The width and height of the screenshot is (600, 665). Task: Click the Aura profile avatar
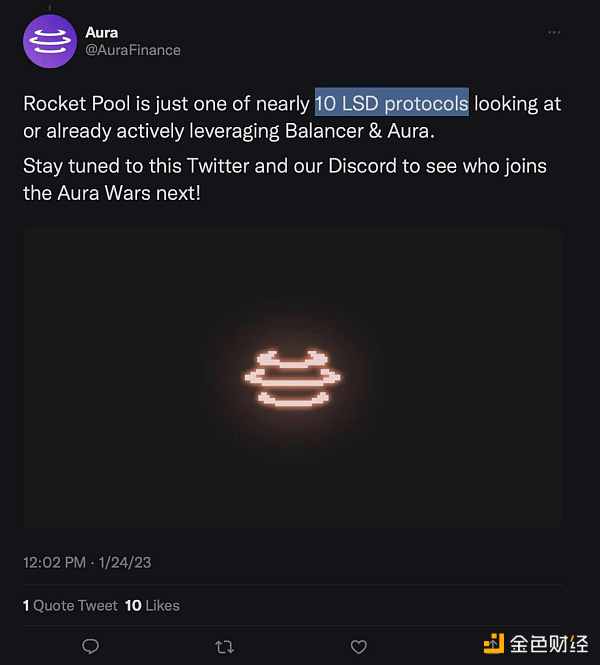(x=48, y=42)
